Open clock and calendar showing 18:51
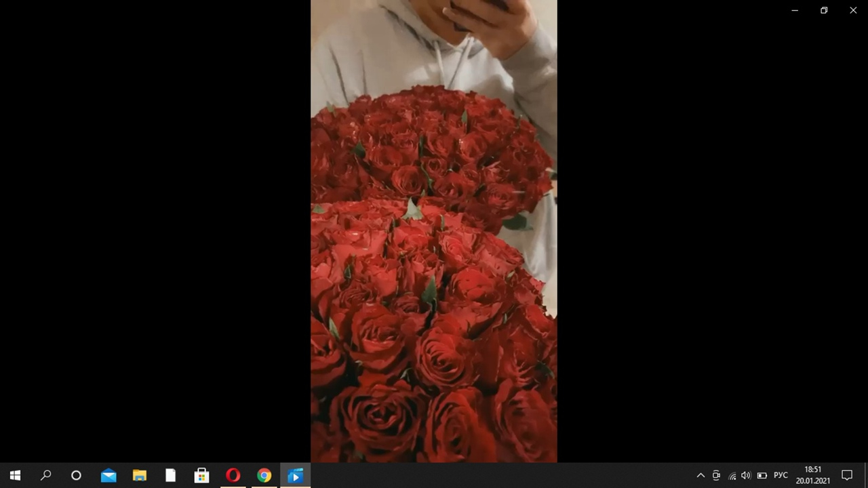 (812, 475)
